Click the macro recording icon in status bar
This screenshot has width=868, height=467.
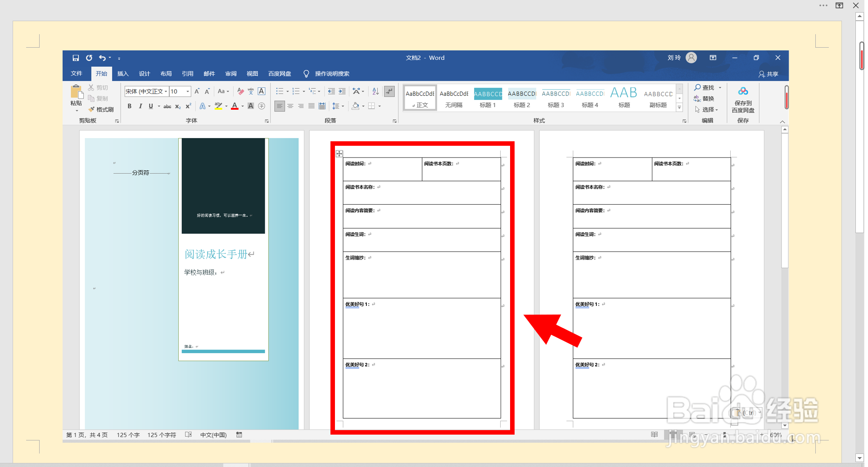coord(240,435)
